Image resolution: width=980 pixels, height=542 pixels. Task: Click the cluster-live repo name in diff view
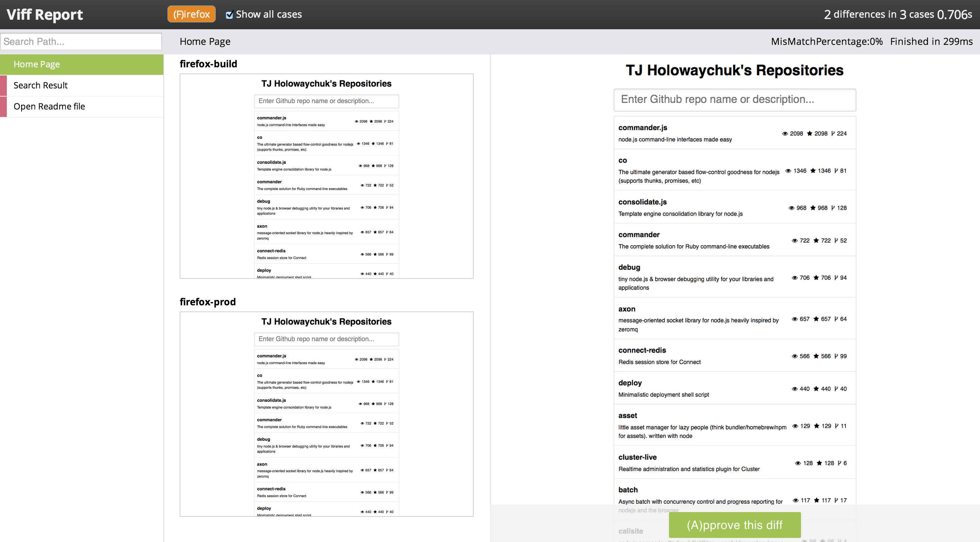coord(637,457)
